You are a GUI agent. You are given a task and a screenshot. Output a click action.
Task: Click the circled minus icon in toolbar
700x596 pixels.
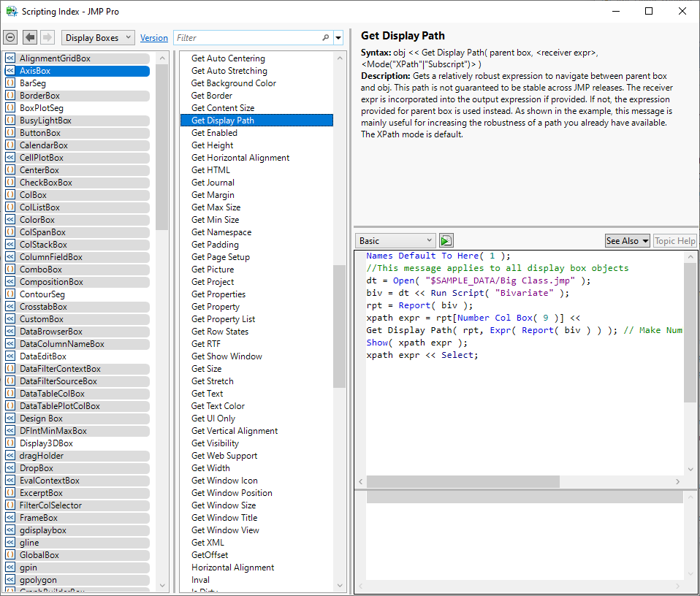[x=10, y=37]
